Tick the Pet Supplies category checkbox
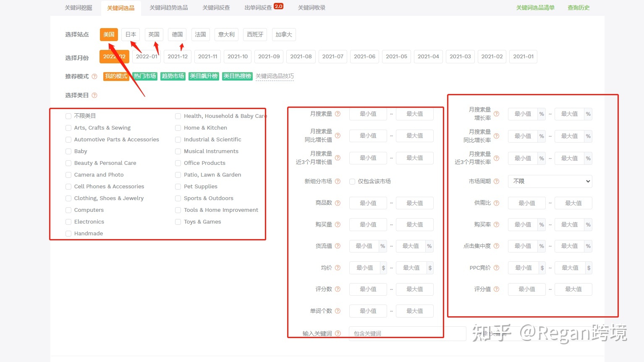Screen dimensions: 644x362 [x=178, y=187]
